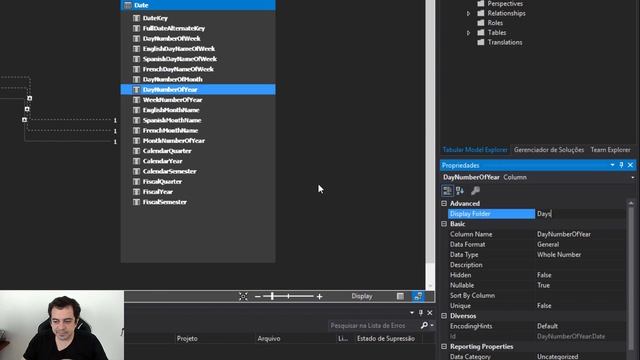Click the Column Name value DayNumberOfYear

pyautogui.click(x=564, y=234)
